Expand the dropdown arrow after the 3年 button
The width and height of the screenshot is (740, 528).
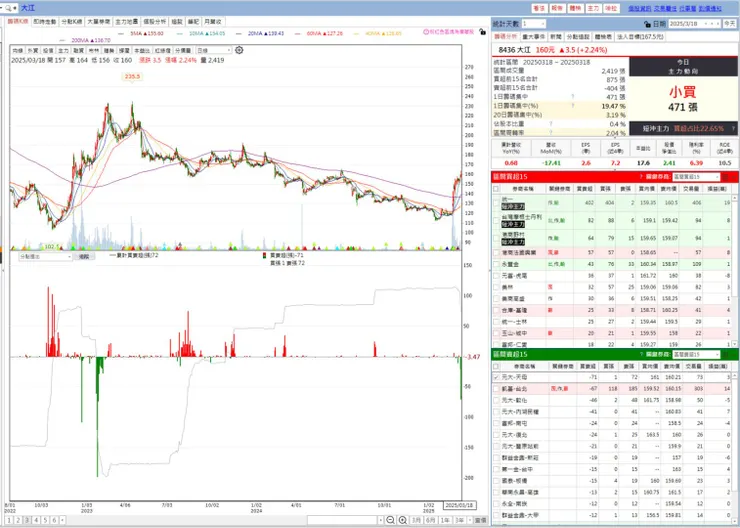(470, 520)
